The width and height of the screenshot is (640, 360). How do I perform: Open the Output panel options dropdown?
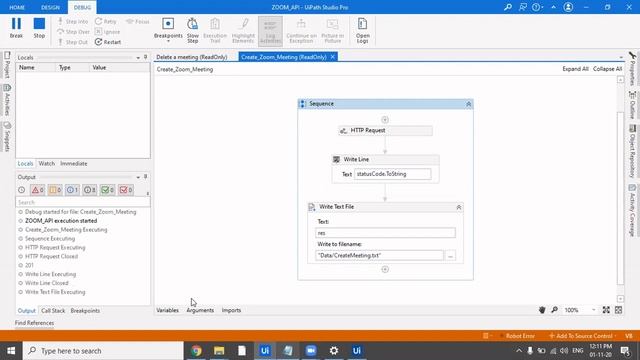(138, 177)
